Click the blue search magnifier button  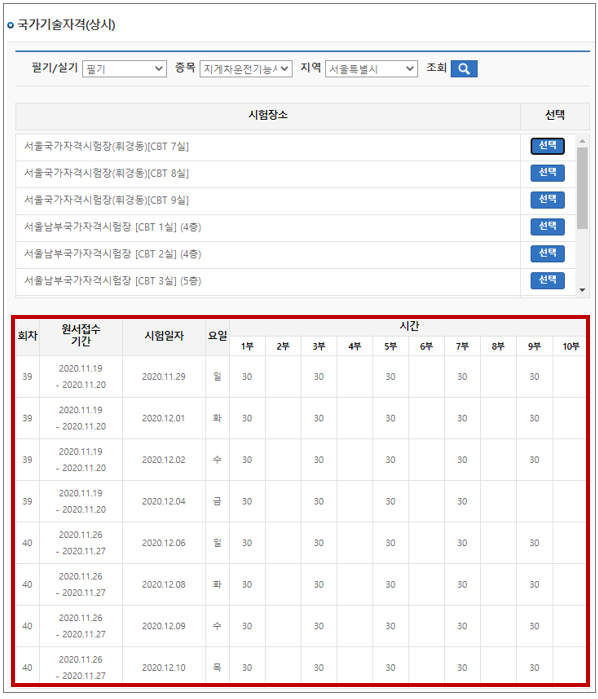[x=464, y=69]
